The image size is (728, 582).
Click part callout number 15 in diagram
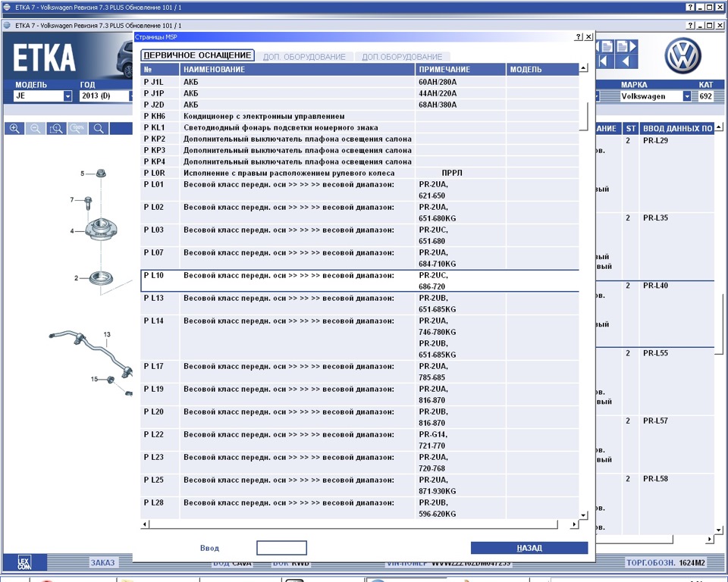click(94, 379)
